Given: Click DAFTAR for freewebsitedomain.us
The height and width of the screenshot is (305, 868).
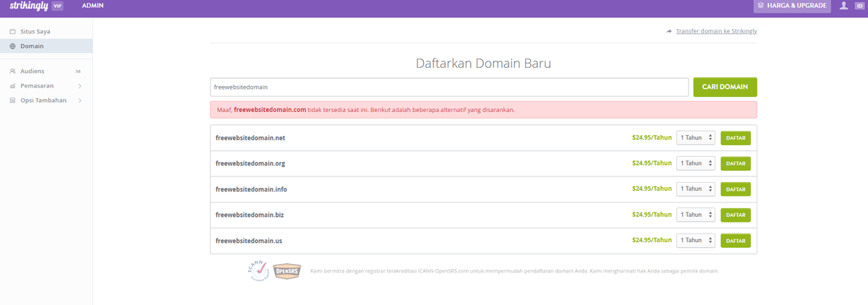Looking at the screenshot, I should coord(736,240).
